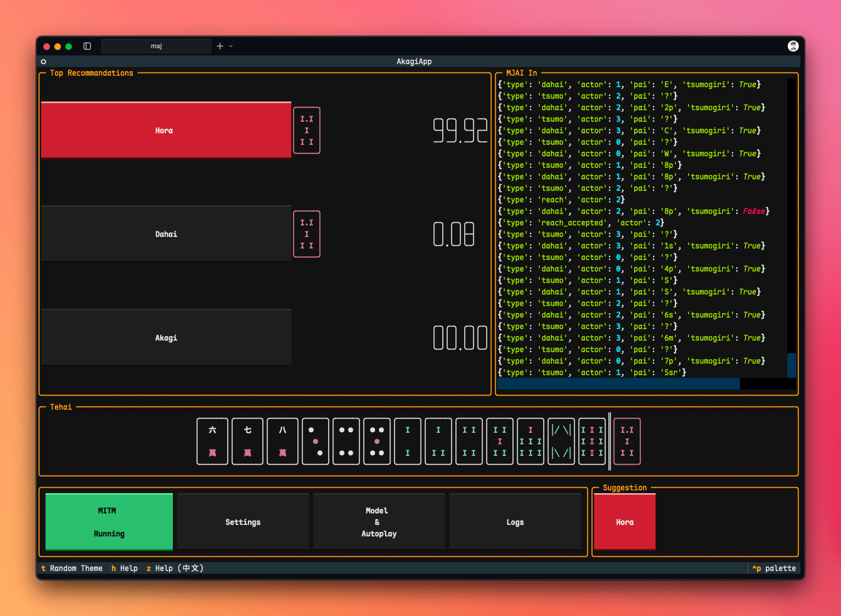Toggle the MITM Running button
Image resolution: width=841 pixels, height=616 pixels.
109,522
